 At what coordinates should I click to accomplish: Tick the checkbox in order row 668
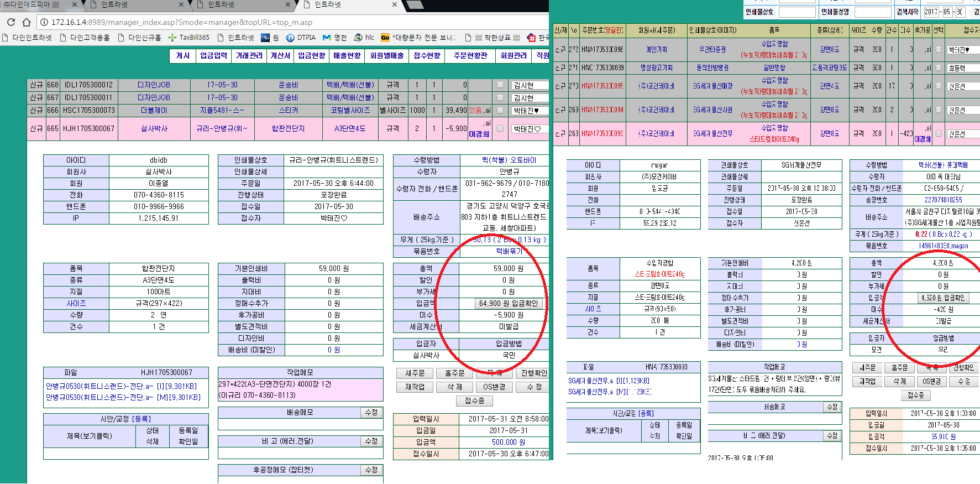(500, 85)
